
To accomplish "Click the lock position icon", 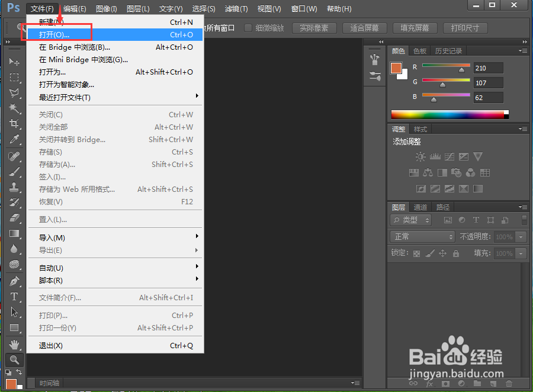I will tap(442, 253).
